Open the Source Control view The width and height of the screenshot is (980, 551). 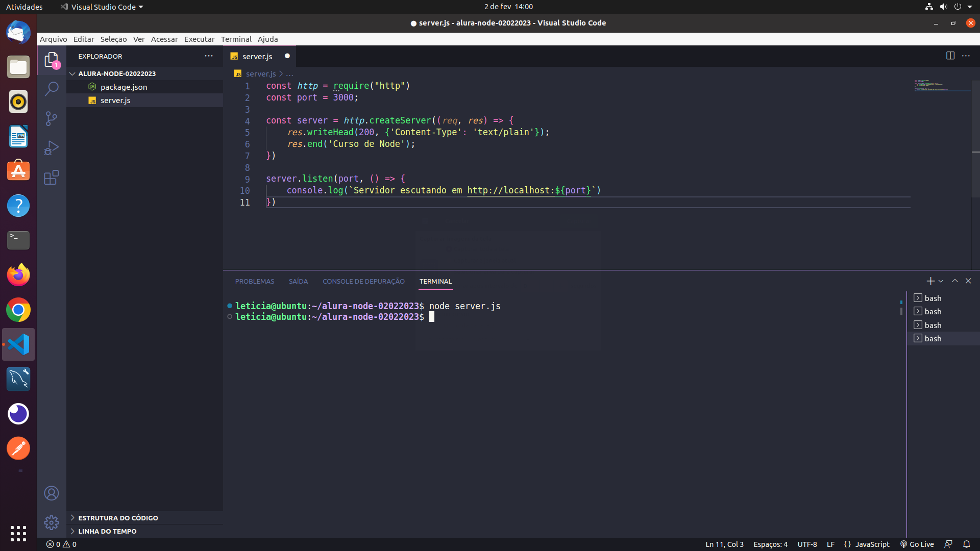pos(52,118)
